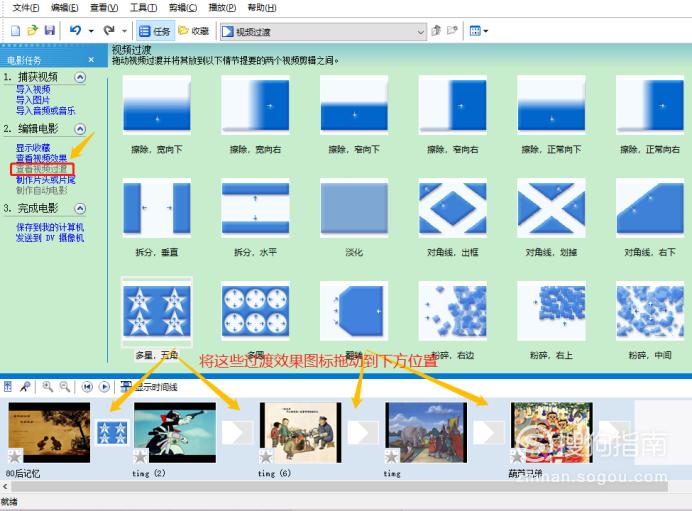Select the 擦除, 窄向下 transition
The width and height of the screenshot is (692, 511).
354,105
